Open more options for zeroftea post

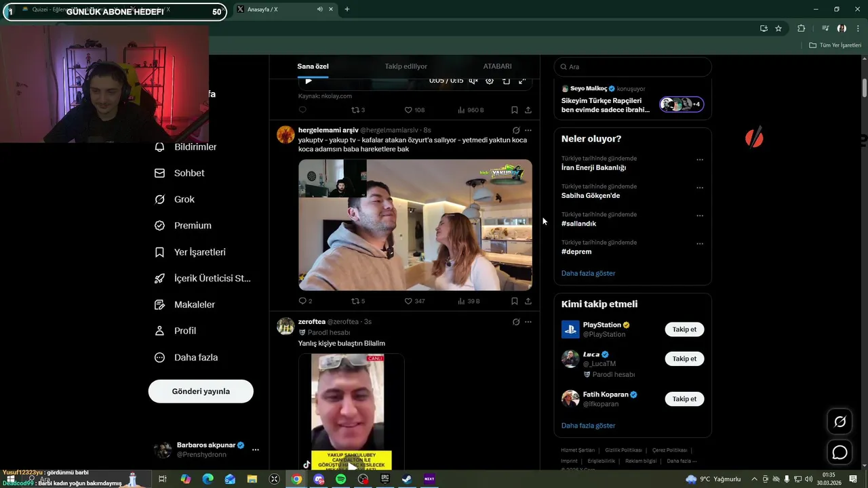[528, 322]
